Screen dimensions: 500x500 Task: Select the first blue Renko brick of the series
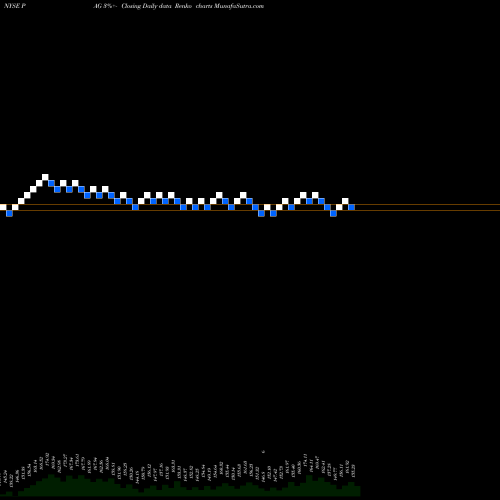[x=9, y=213]
